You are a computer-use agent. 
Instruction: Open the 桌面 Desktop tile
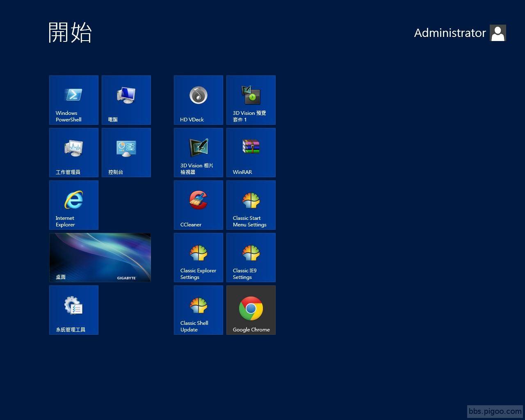(x=100, y=258)
